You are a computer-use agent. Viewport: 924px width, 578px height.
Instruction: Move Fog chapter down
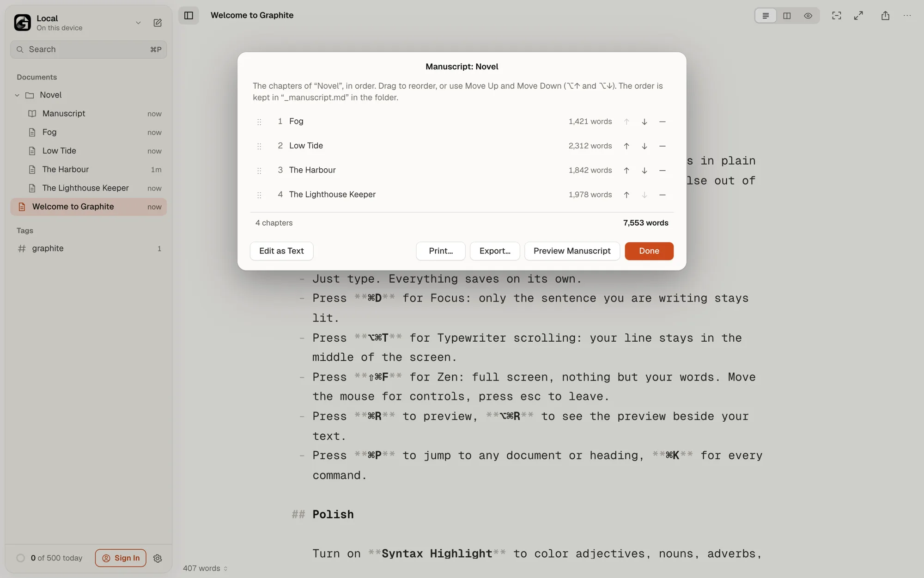click(x=644, y=122)
